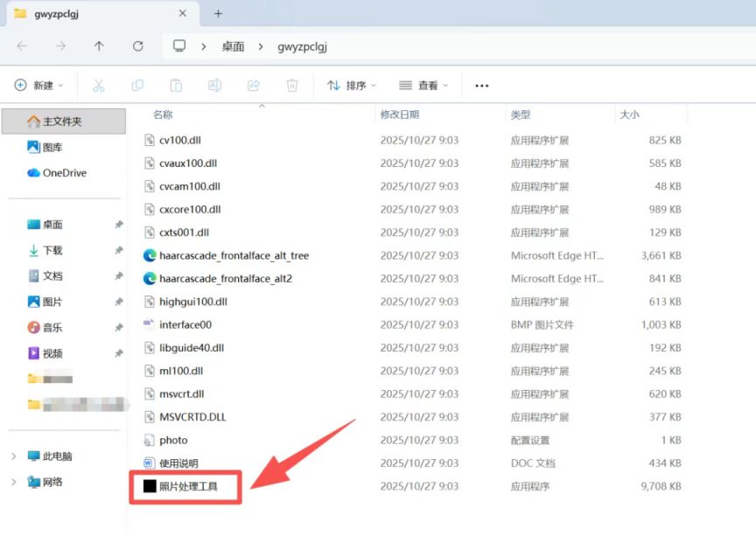Click the Share icon in toolbar
This screenshot has height=536, width=756.
tap(254, 86)
